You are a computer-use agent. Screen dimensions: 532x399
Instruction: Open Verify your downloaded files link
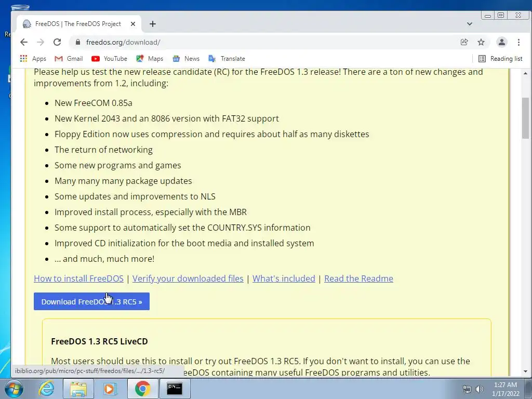pyautogui.click(x=188, y=278)
